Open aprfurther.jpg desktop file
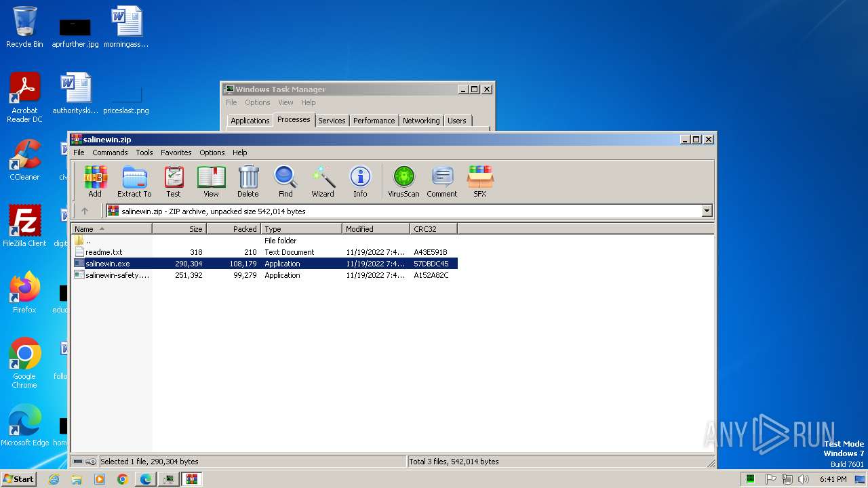 (75, 33)
